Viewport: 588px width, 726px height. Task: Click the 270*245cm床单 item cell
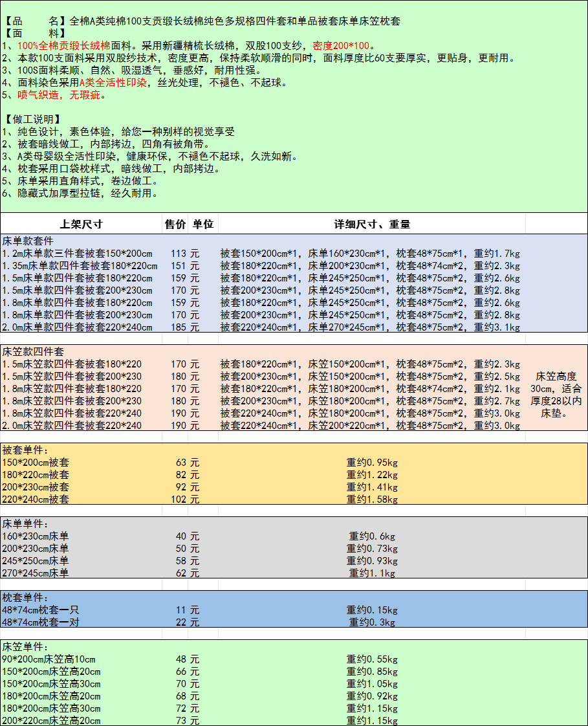point(36,573)
